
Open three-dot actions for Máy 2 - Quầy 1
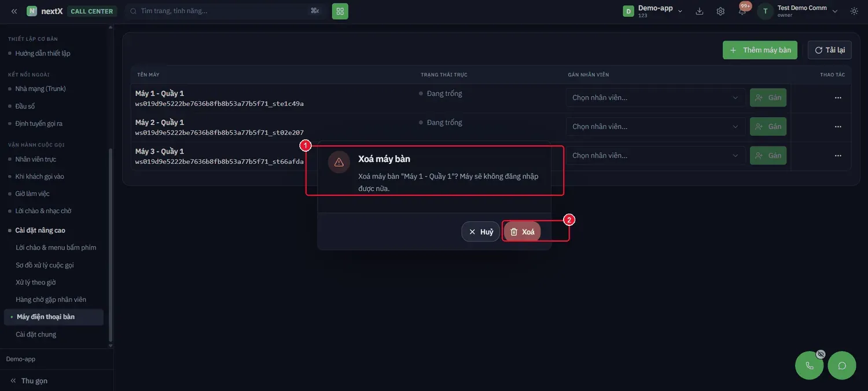(838, 127)
